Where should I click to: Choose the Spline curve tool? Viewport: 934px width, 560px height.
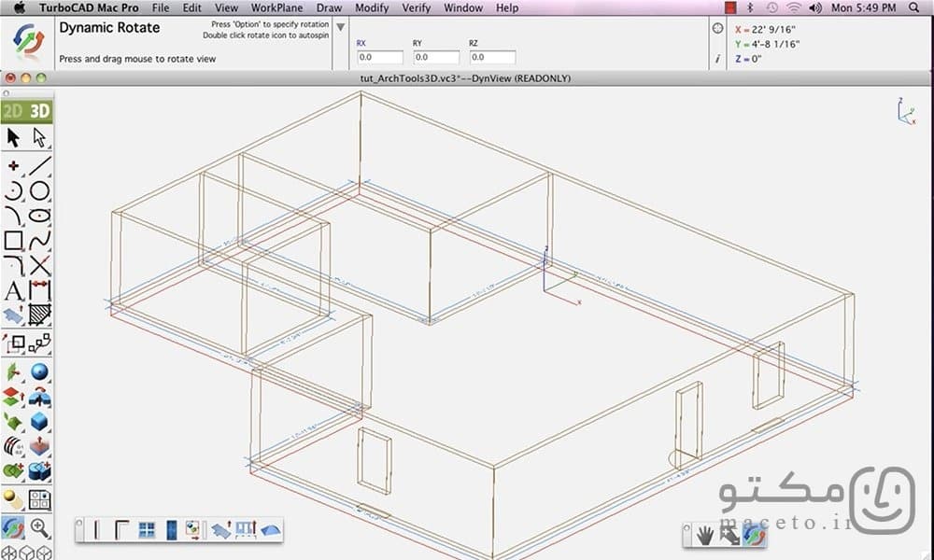[x=39, y=241]
